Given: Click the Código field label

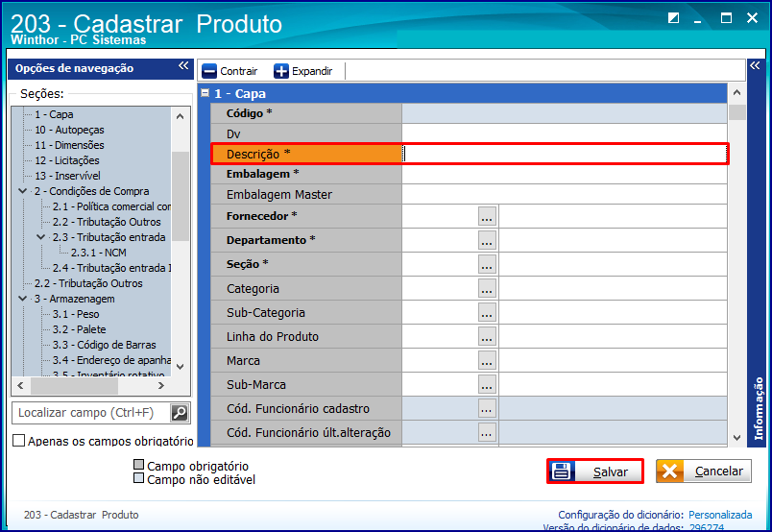Looking at the screenshot, I should [249, 113].
